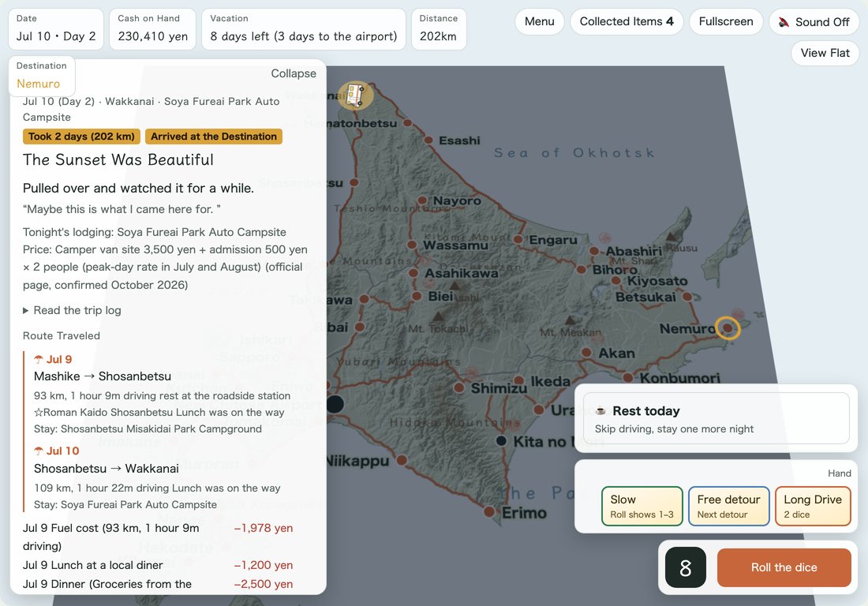Select the Erimo cape marker dot
Viewport: 868px width, 606px height.
pos(489,512)
